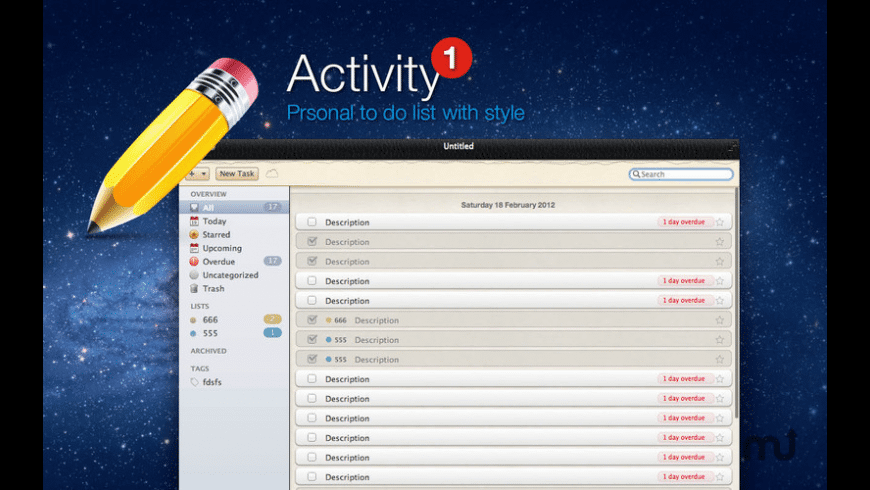Click the ARCHIVED section header
870x490 pixels.
tap(209, 351)
